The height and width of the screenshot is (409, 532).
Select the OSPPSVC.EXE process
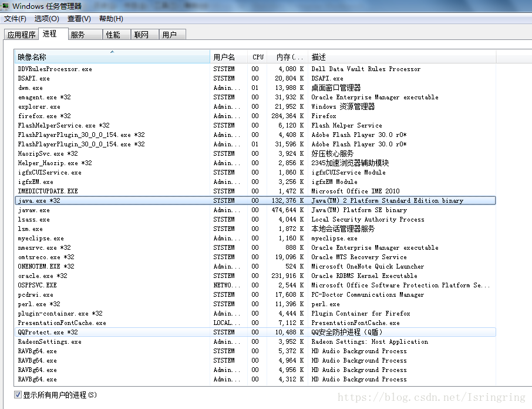pyautogui.click(x=255, y=285)
